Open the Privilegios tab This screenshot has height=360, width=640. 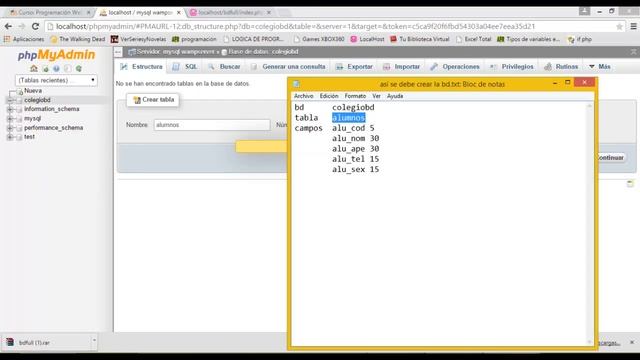512,67
